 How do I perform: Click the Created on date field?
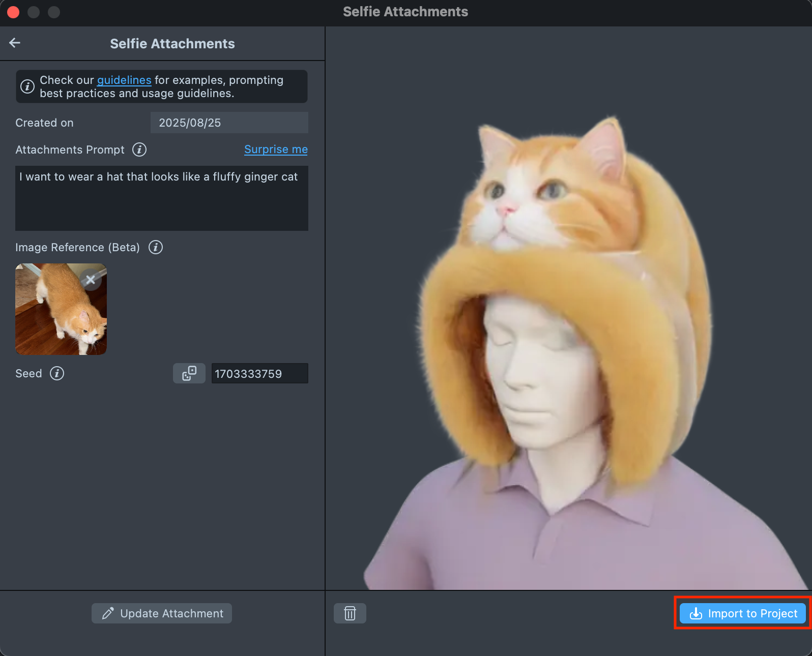[229, 123]
